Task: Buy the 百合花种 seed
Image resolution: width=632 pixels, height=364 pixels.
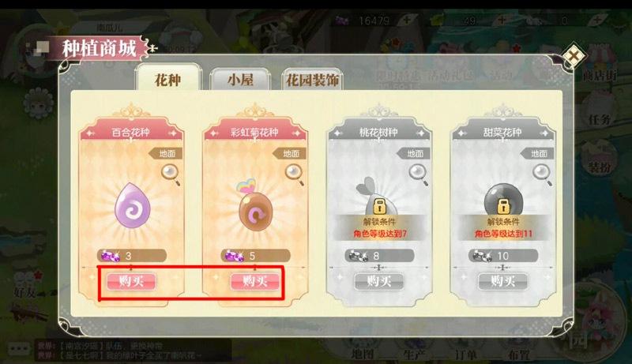Action: (131, 281)
